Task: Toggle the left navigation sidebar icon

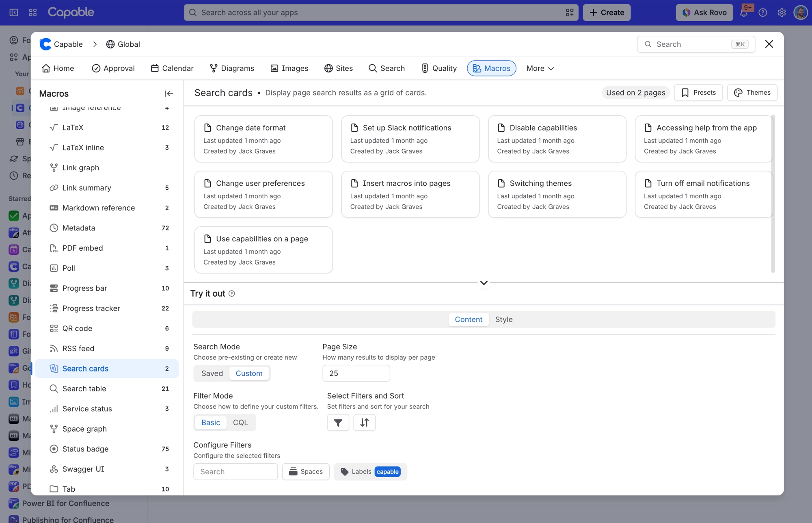Action: 14,13
